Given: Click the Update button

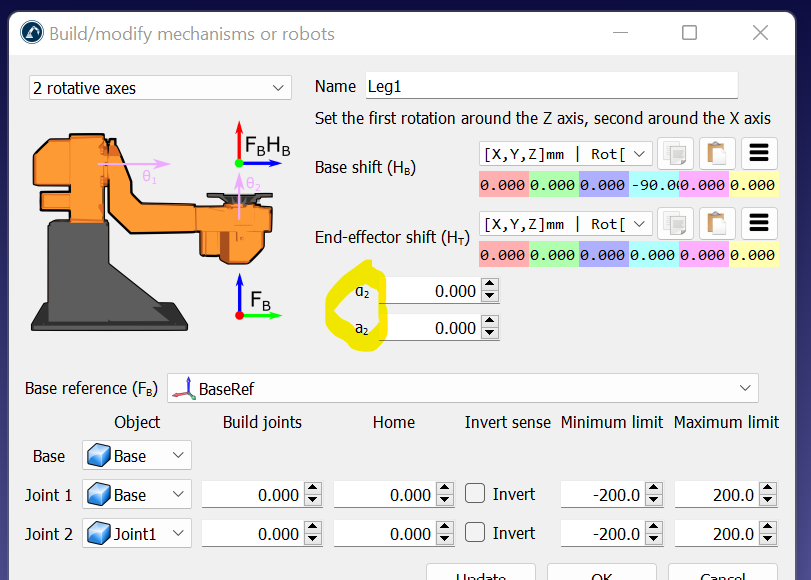Looking at the screenshot, I should tap(480, 575).
